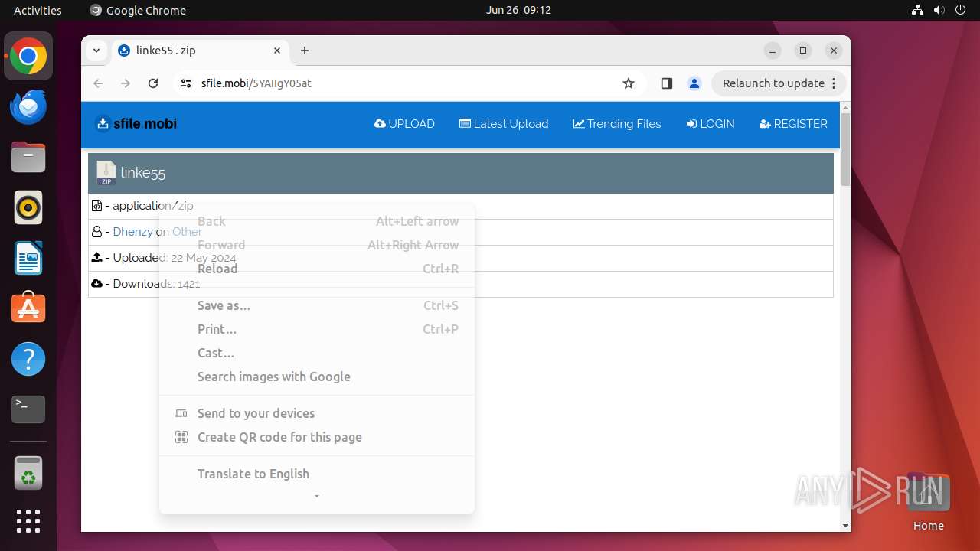Image resolution: width=980 pixels, height=551 pixels.
Task: Select Save as... in context menu
Action: [317, 305]
